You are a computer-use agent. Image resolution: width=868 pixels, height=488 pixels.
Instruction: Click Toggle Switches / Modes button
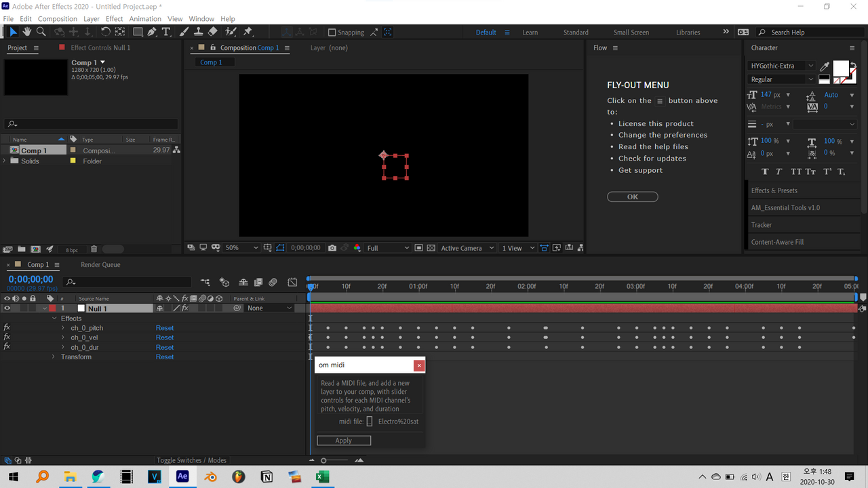coord(191,460)
